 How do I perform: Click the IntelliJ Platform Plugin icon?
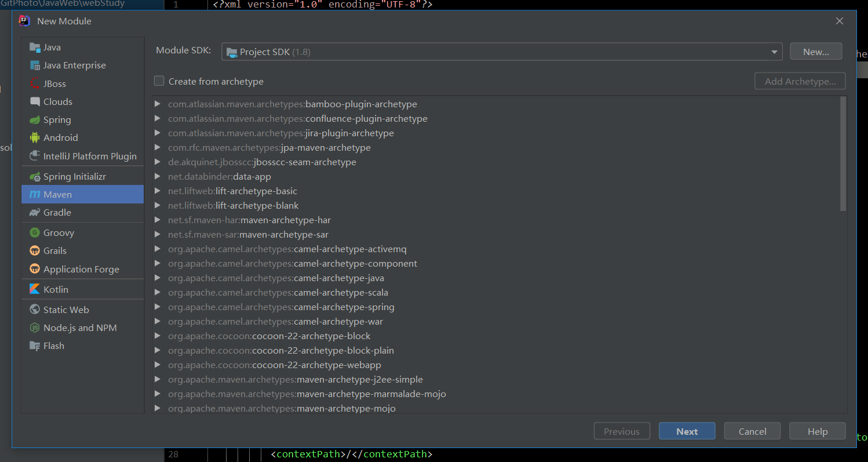coord(35,156)
